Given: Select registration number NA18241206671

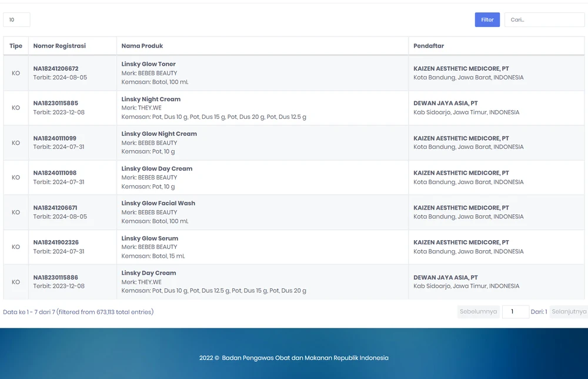Looking at the screenshot, I should pos(55,208).
